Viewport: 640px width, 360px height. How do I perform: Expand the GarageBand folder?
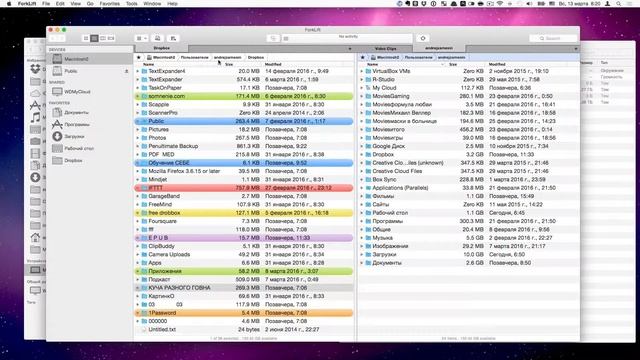click(138, 196)
